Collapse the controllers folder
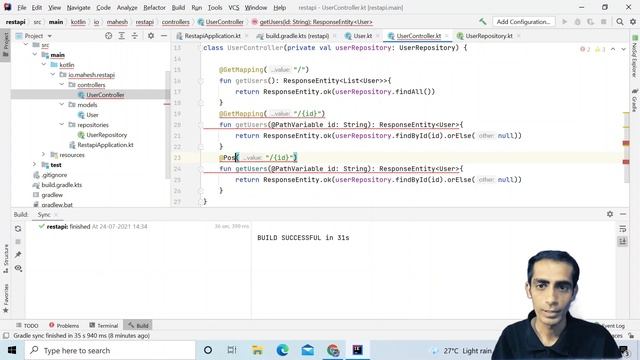Image resolution: width=640 pixels, height=360 pixels. [x=62, y=84]
